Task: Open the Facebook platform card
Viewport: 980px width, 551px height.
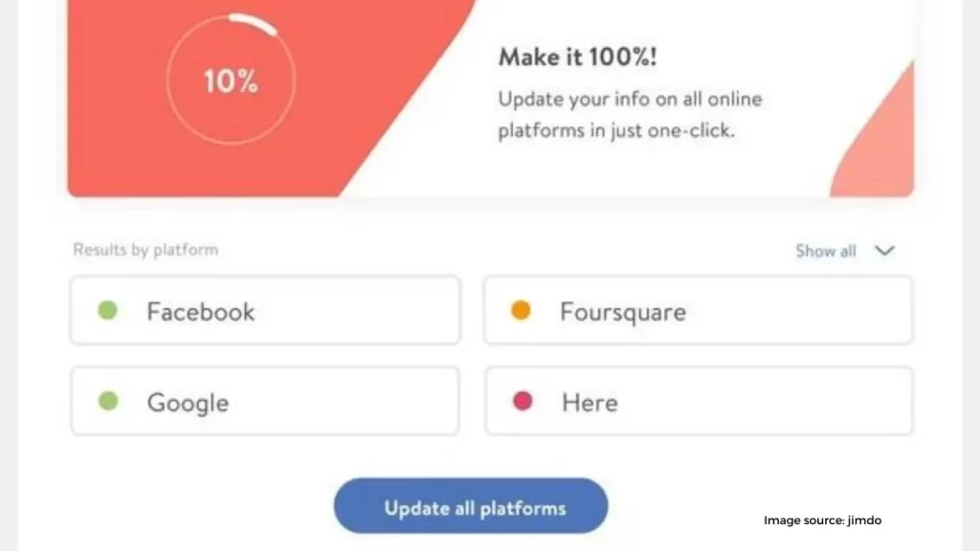Action: pyautogui.click(x=266, y=311)
